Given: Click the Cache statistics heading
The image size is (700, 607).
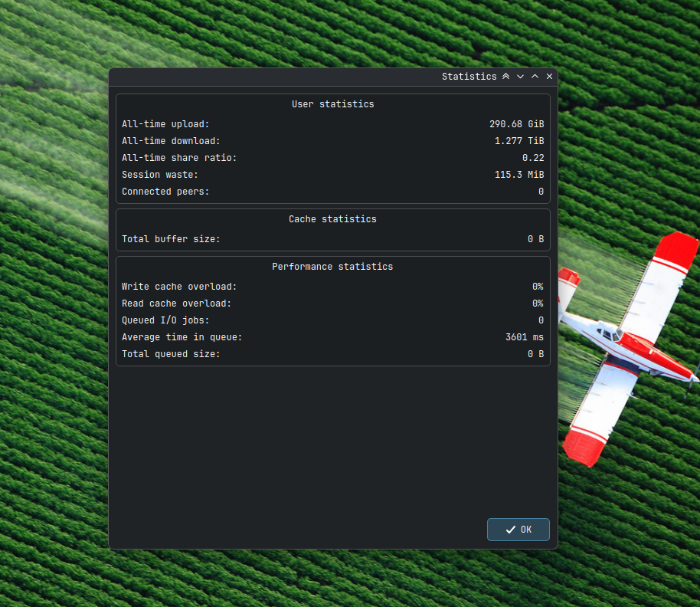Looking at the screenshot, I should click(332, 219).
